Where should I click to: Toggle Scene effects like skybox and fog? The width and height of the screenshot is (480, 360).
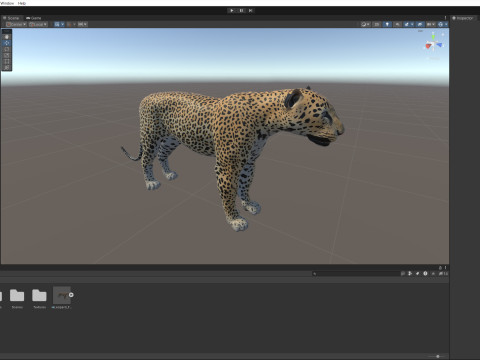[407, 24]
